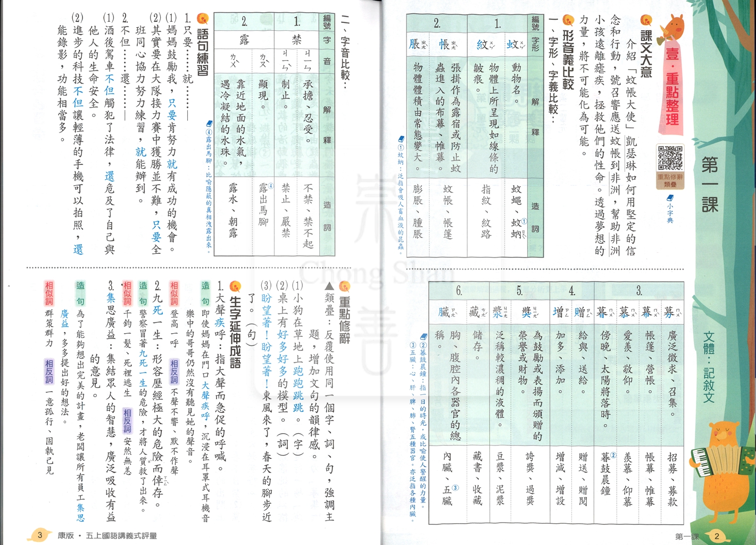Click the page number 2 badge
756x545 pixels.
tap(717, 536)
